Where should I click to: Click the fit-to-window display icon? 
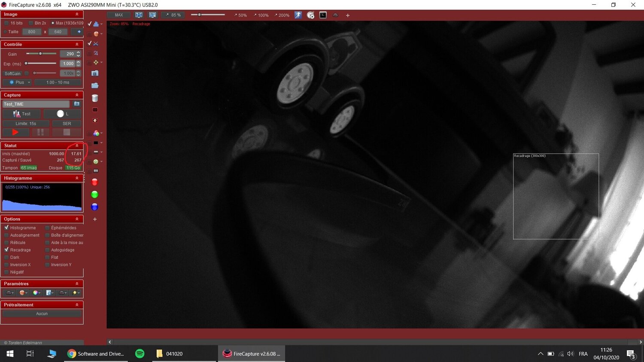pos(139,15)
